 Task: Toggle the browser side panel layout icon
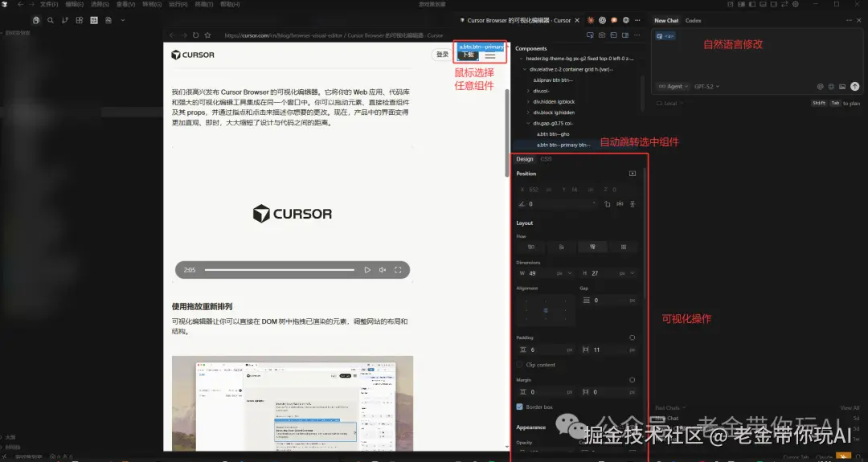[x=625, y=35]
